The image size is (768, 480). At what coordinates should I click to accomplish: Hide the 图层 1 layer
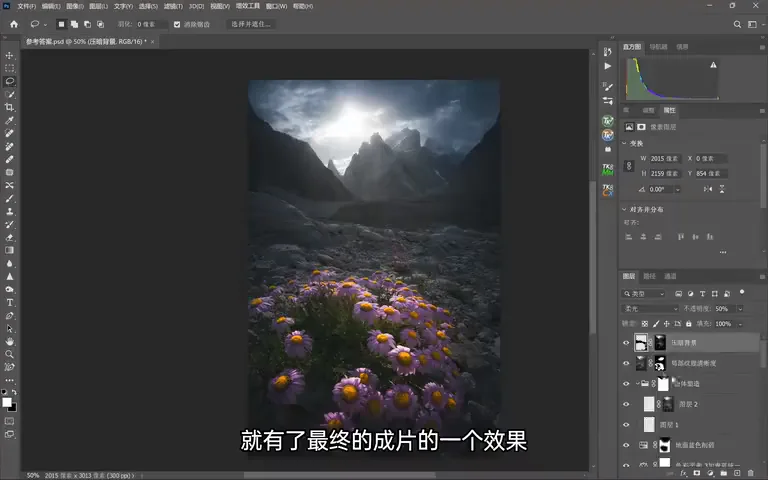tap(626, 425)
